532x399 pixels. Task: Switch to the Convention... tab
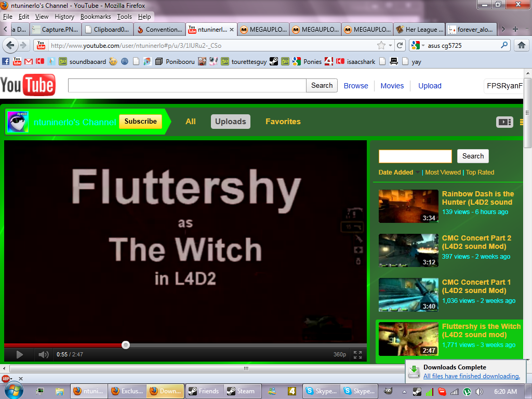(159, 30)
